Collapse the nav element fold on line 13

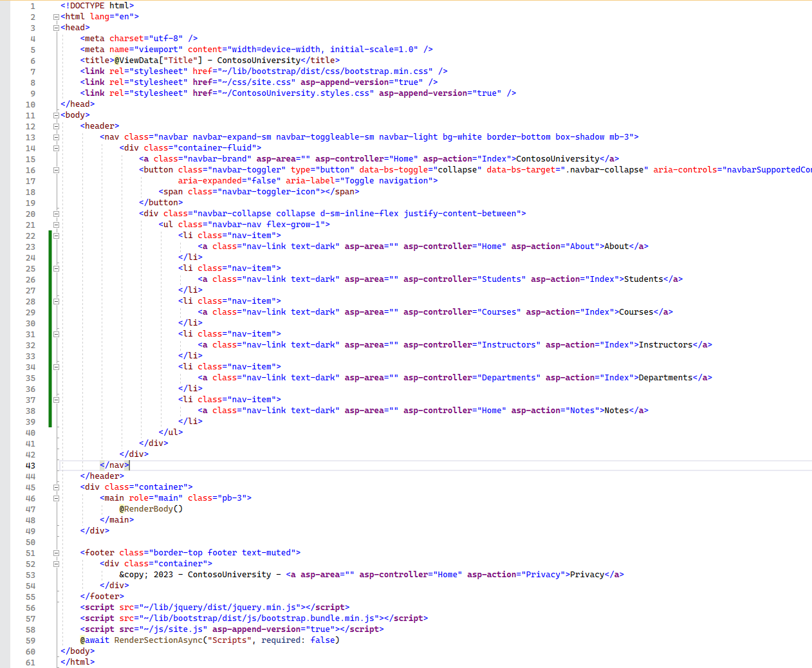(56, 137)
